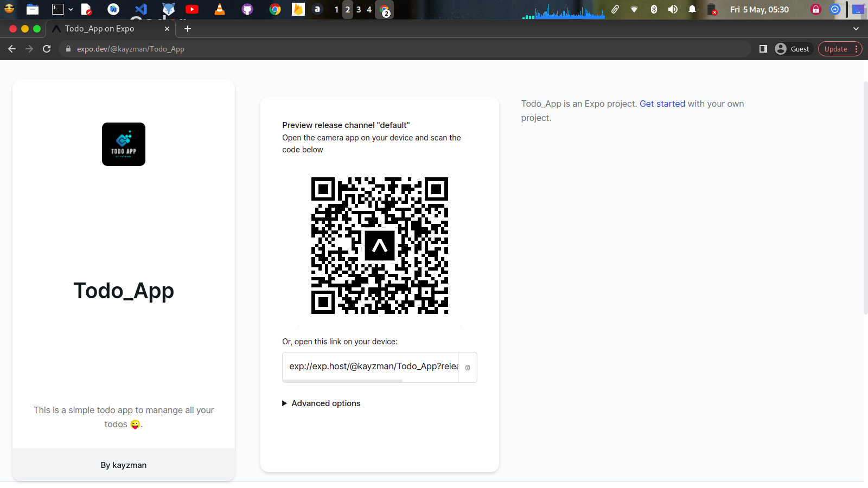Switch to workspace 3
Screen dimensions: 868x488
pyautogui.click(x=359, y=10)
